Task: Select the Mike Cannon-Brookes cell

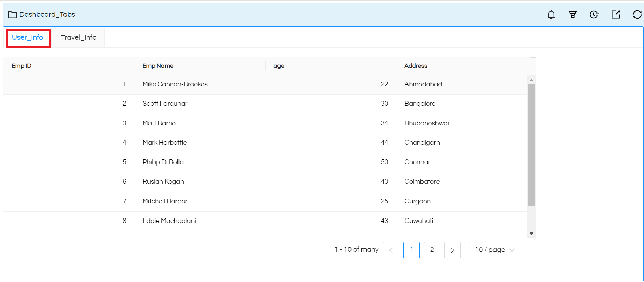Action: tap(200, 84)
